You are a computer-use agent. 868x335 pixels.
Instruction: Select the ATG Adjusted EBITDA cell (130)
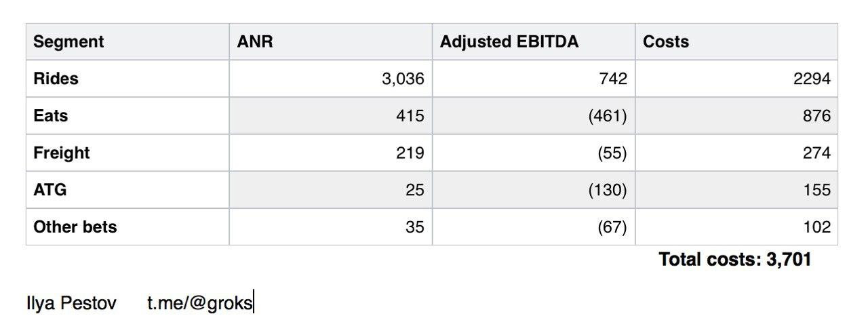click(x=607, y=191)
